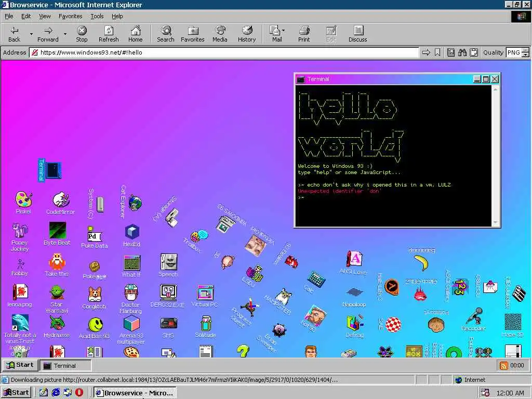Select the Solitude icon

click(206, 326)
